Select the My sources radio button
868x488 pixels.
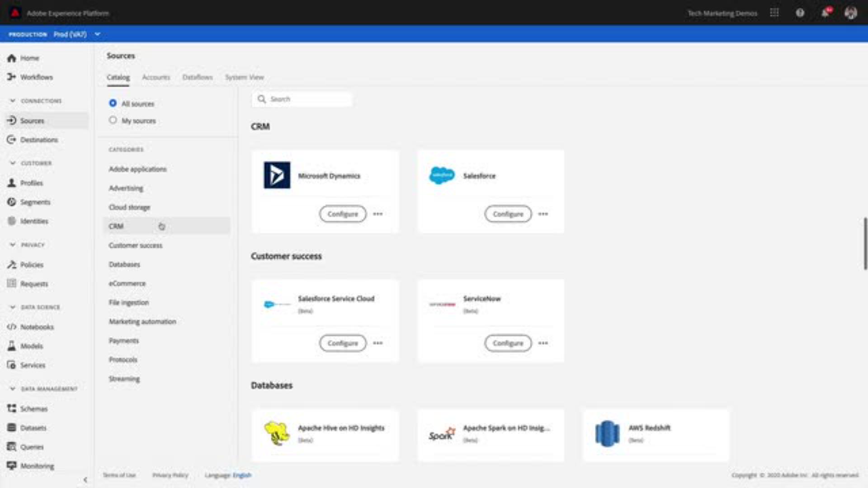[113, 120]
